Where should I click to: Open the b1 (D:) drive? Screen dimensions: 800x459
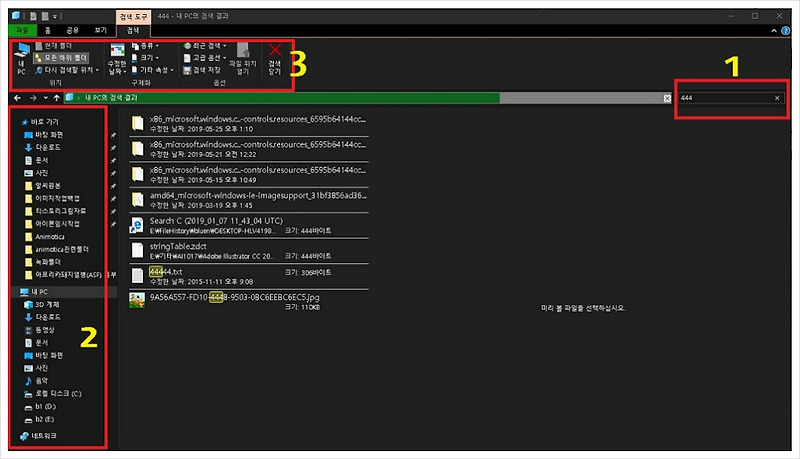pos(40,406)
